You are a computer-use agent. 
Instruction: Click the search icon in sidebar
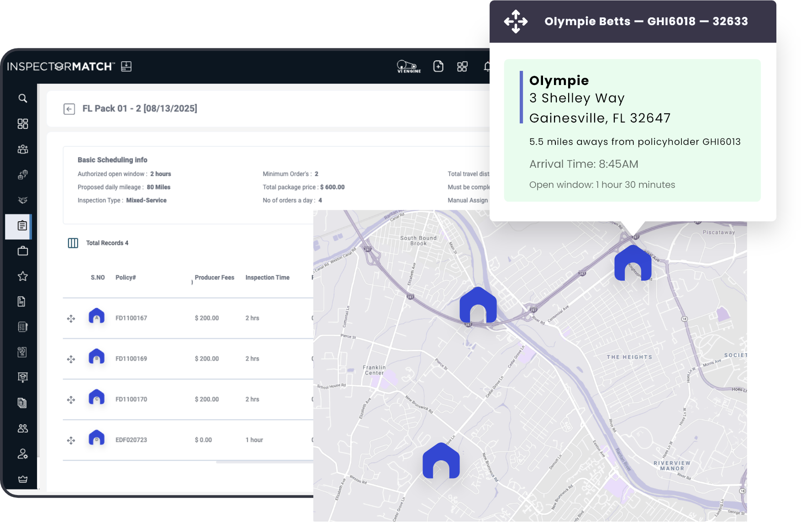click(x=23, y=98)
